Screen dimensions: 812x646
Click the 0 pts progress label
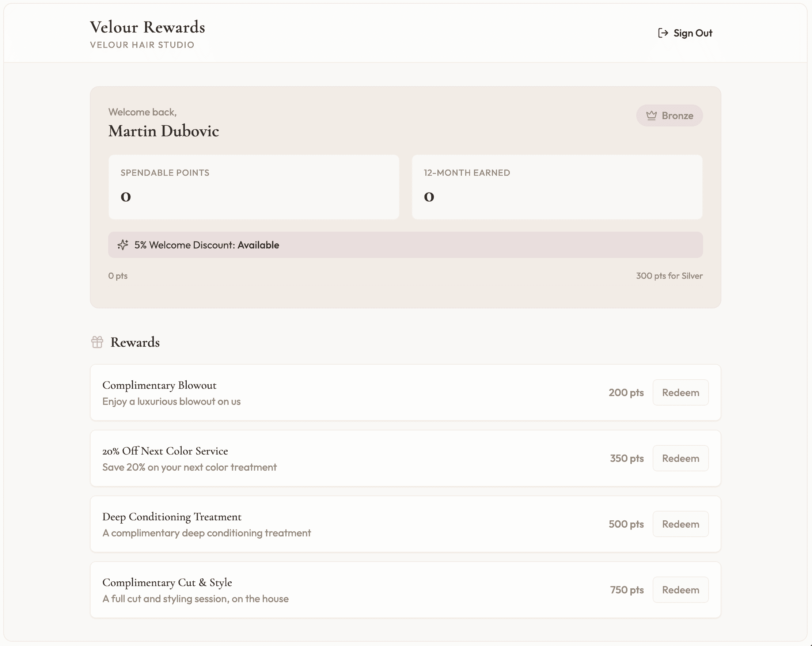coord(118,275)
